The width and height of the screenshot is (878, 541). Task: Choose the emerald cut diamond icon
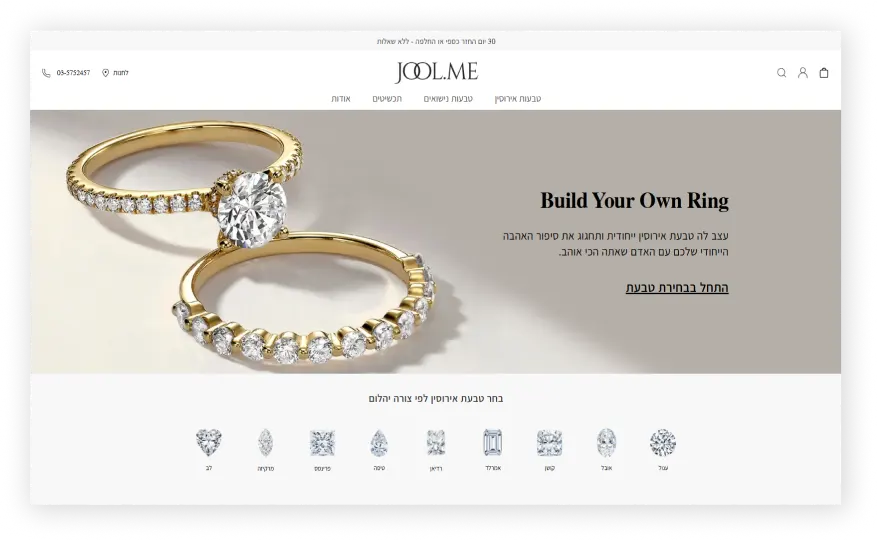click(x=493, y=442)
